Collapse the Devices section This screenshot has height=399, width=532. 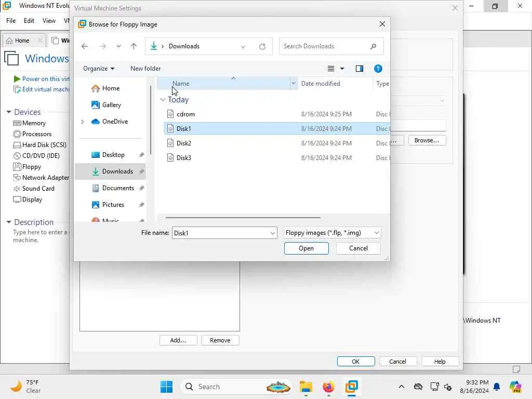click(x=8, y=112)
